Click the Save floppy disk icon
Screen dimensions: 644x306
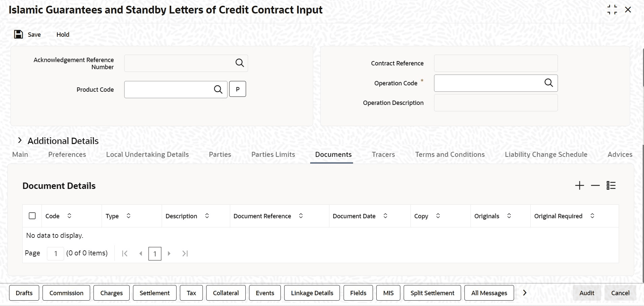pyautogui.click(x=19, y=34)
